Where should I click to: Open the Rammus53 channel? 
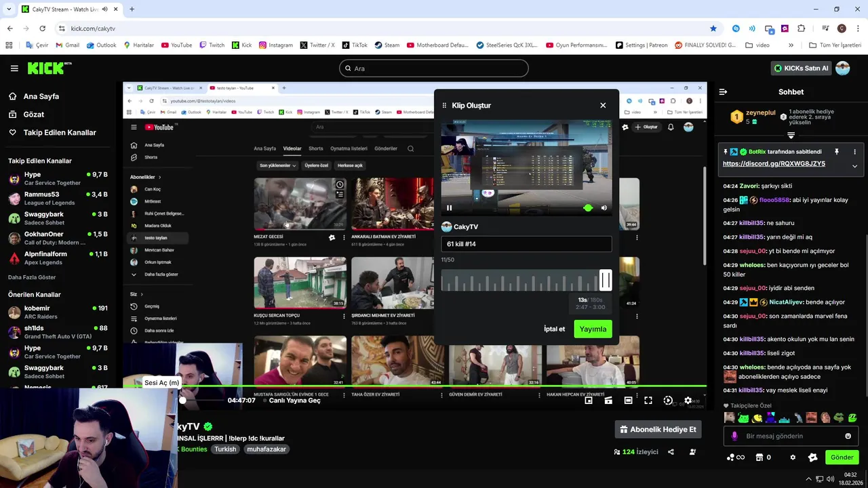click(x=57, y=199)
